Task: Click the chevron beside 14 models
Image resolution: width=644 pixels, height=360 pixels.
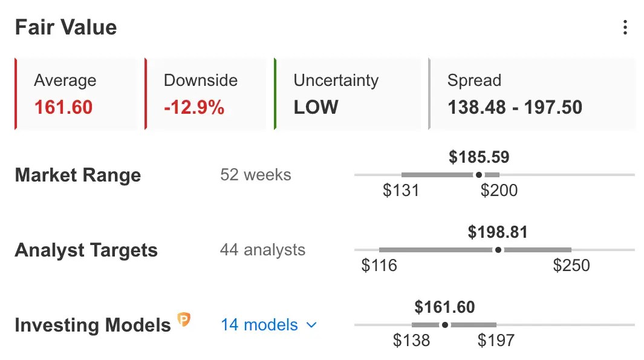Action: (312, 325)
